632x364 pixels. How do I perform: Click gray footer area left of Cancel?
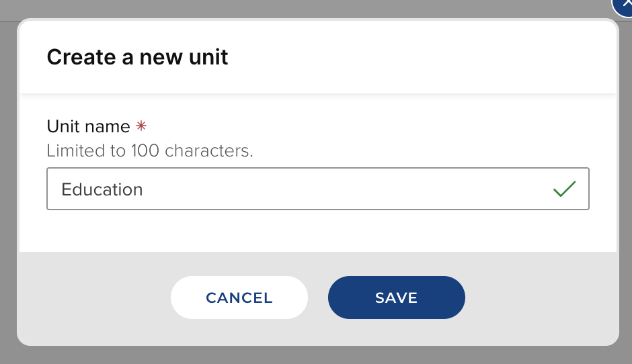pyautogui.click(x=94, y=298)
